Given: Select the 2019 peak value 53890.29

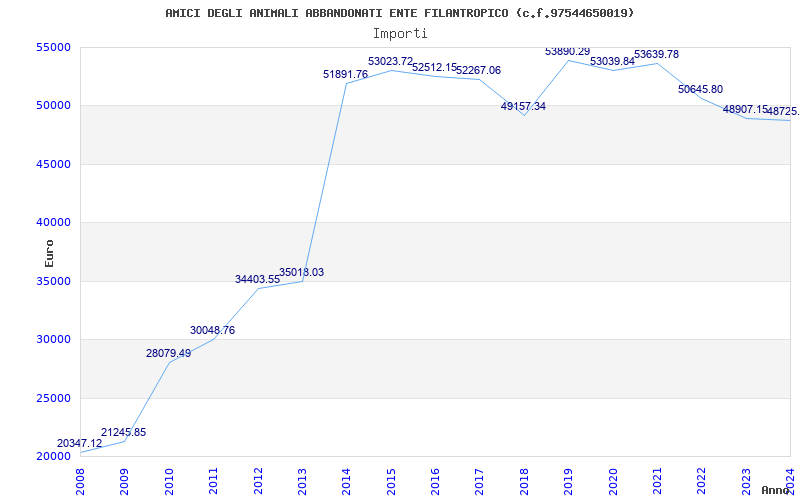Looking at the screenshot, I should point(567,51).
